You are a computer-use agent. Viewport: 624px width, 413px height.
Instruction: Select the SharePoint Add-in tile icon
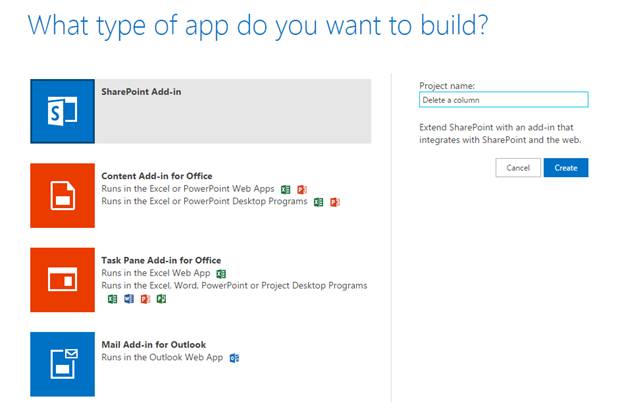62,111
